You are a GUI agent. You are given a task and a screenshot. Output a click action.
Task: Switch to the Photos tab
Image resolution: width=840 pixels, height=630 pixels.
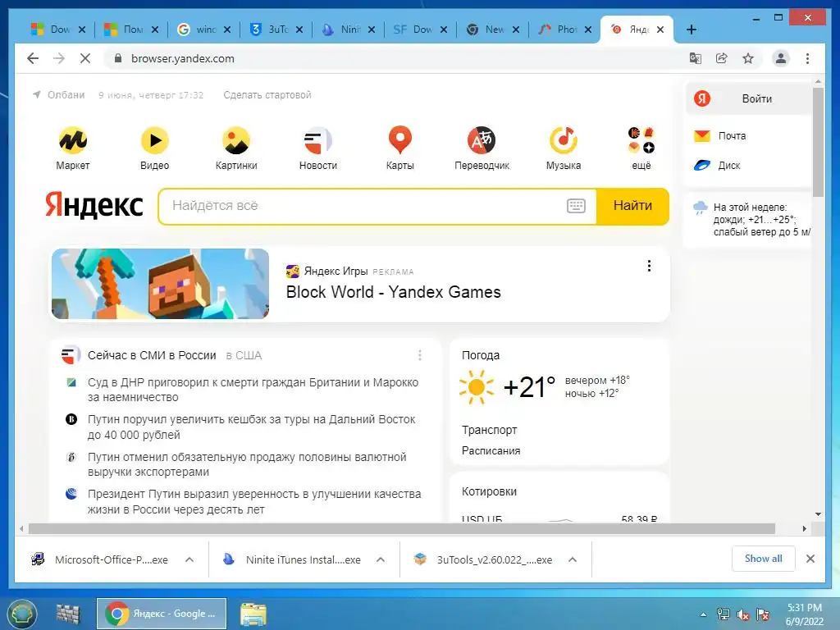click(566, 30)
